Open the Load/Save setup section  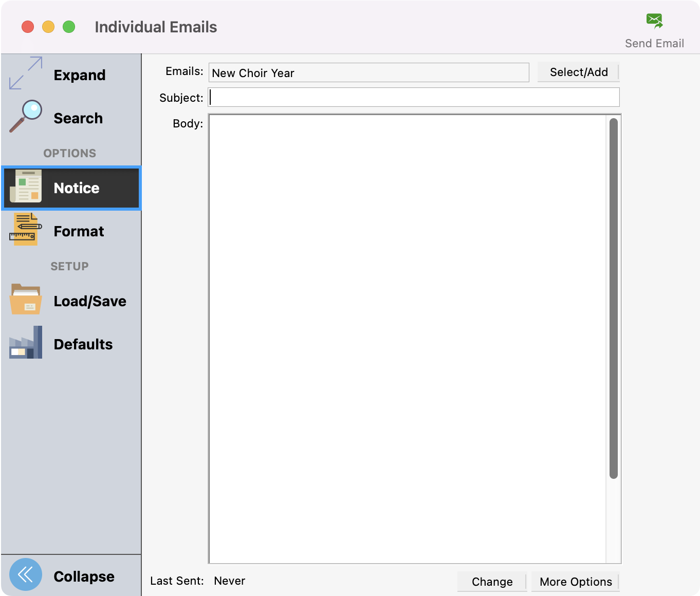pos(89,301)
